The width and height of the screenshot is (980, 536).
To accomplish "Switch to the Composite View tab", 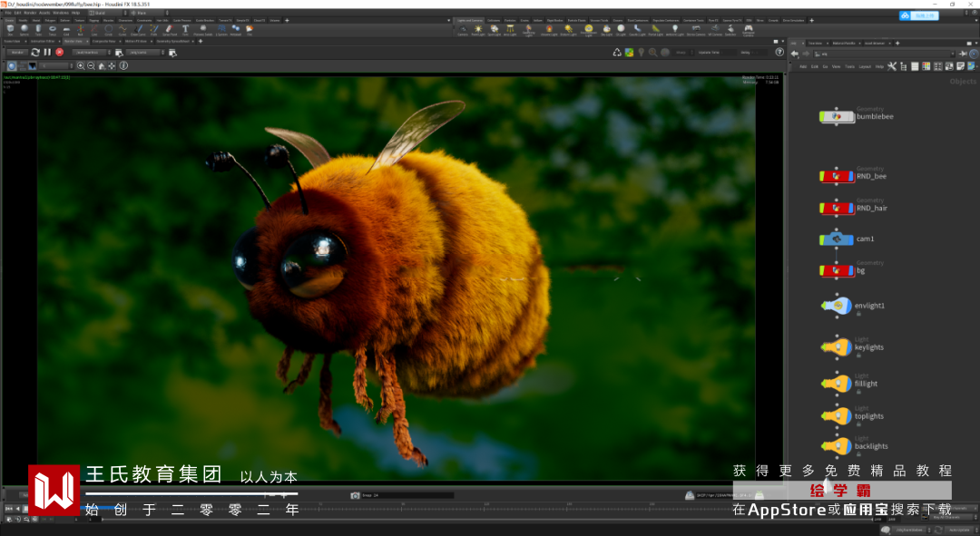I will [103, 41].
